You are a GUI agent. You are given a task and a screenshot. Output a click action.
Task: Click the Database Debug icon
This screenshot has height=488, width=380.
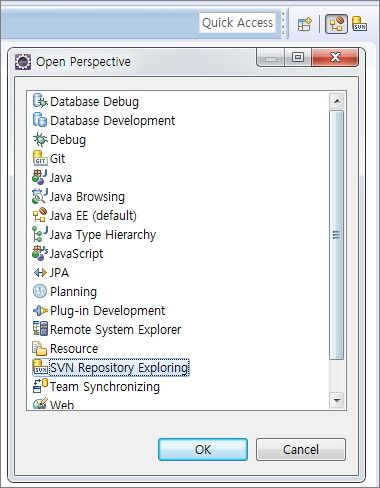[40, 101]
